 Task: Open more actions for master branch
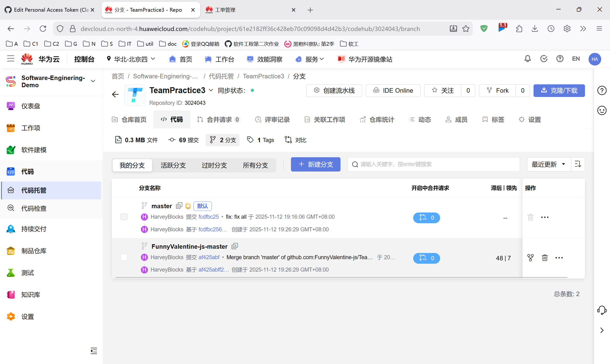tap(545, 217)
